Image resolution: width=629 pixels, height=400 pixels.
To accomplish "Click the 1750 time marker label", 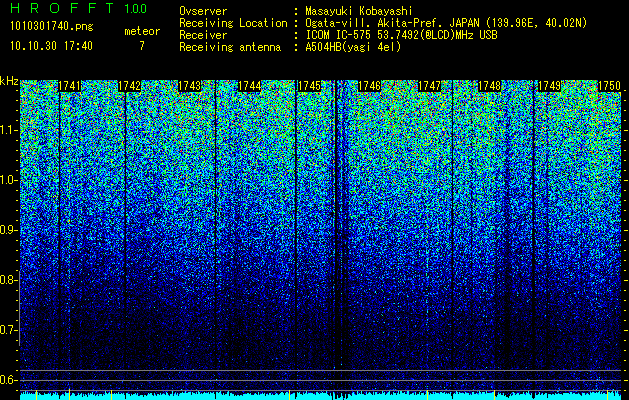I will (x=609, y=86).
